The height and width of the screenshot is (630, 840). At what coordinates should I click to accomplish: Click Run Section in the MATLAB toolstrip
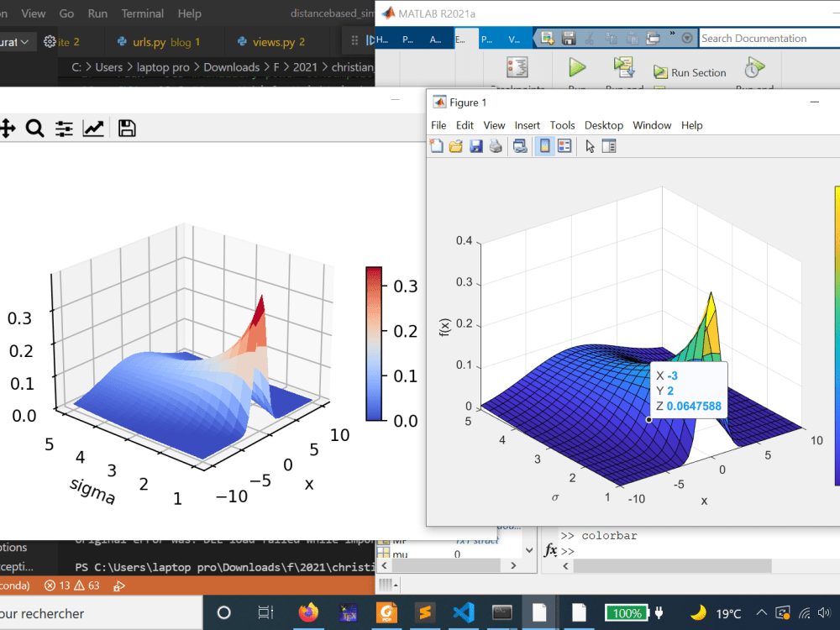pyautogui.click(x=690, y=72)
